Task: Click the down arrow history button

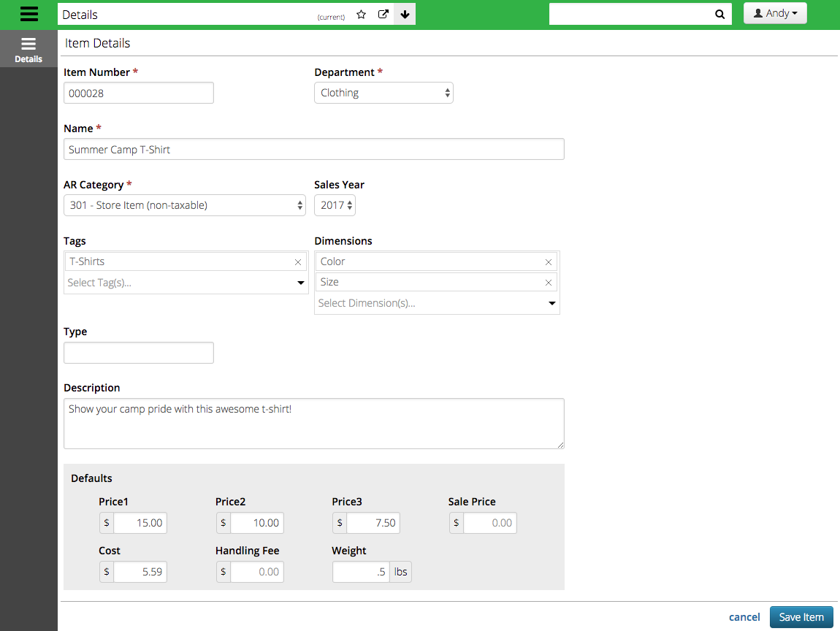Action: [x=405, y=15]
